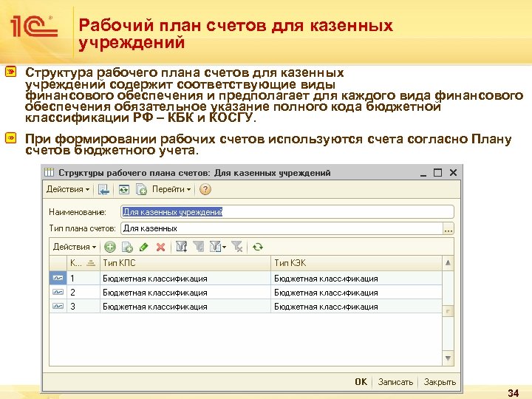532x399 pixels.
Task: Open the top Действия menu in window toolbar
Action: 68,189
